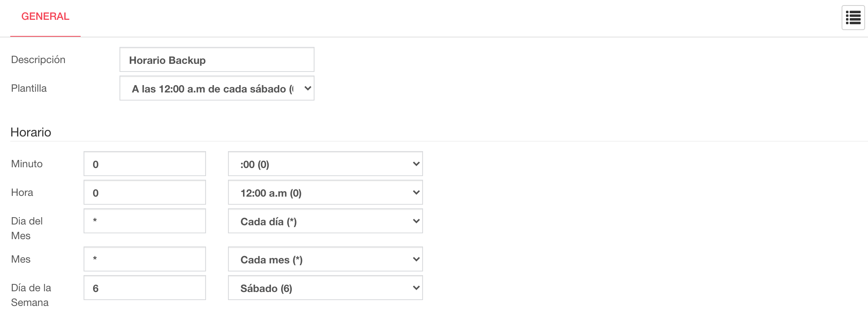Click the Minuto text input

point(144,164)
